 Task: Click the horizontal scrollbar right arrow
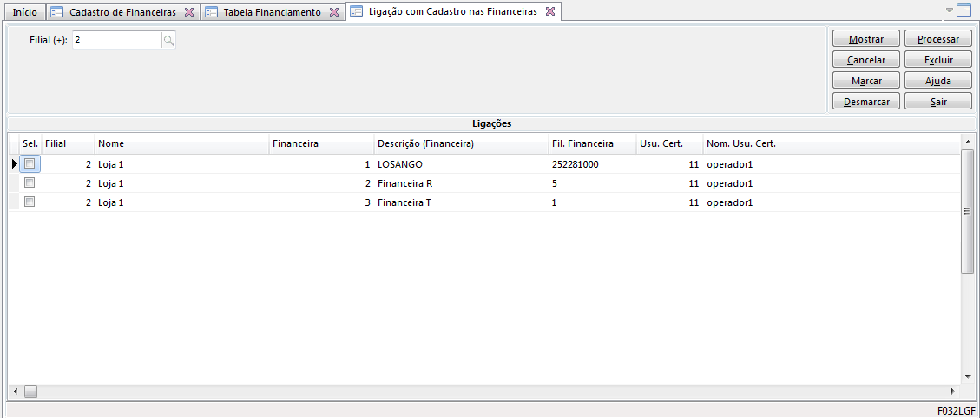[x=952, y=392]
